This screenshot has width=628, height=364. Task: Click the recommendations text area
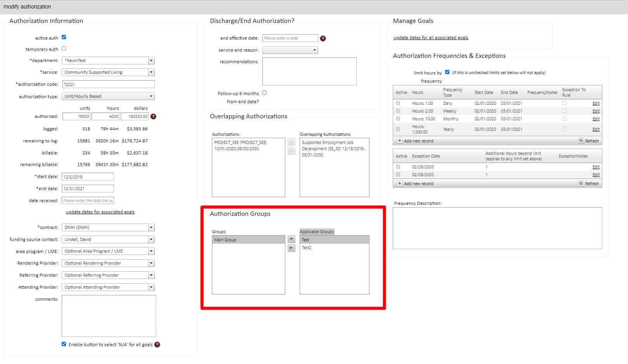309,71
